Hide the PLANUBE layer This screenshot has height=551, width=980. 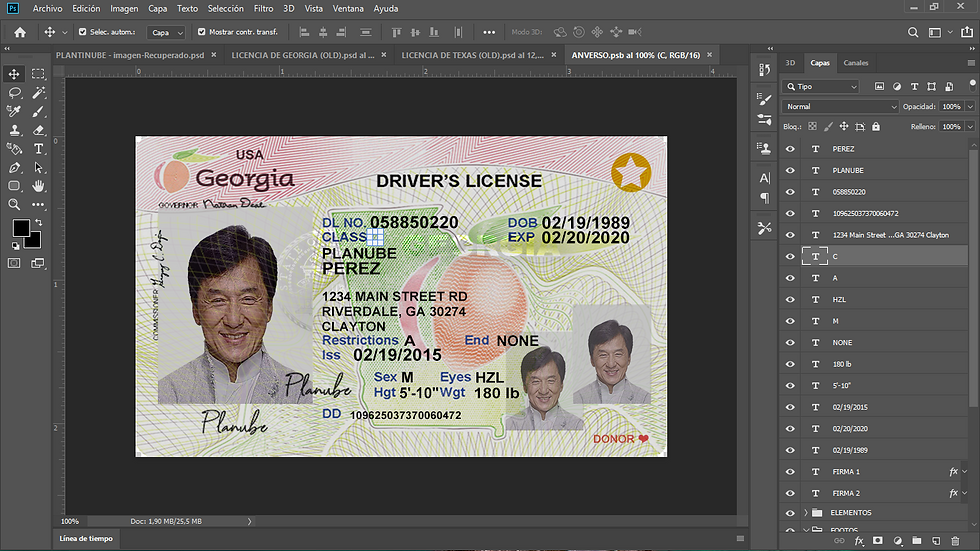tap(790, 171)
